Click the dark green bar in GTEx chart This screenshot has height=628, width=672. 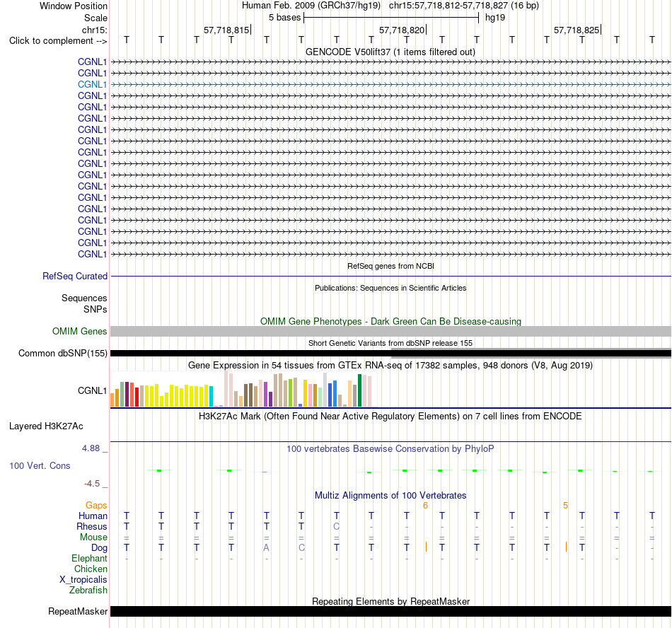[359, 390]
